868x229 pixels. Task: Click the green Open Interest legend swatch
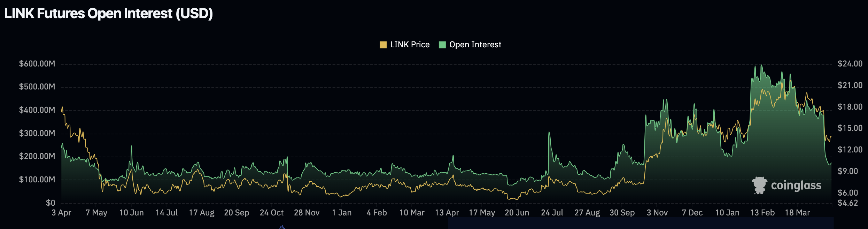(442, 45)
